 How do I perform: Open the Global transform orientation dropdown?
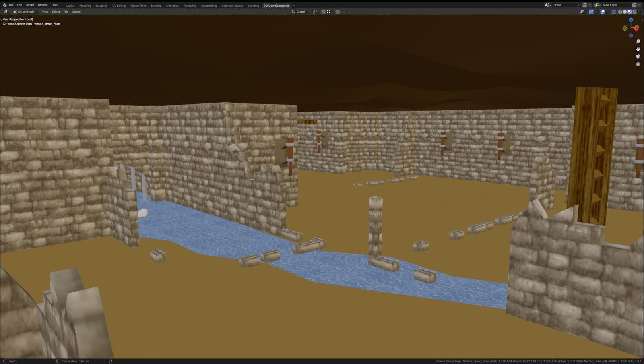pos(300,12)
